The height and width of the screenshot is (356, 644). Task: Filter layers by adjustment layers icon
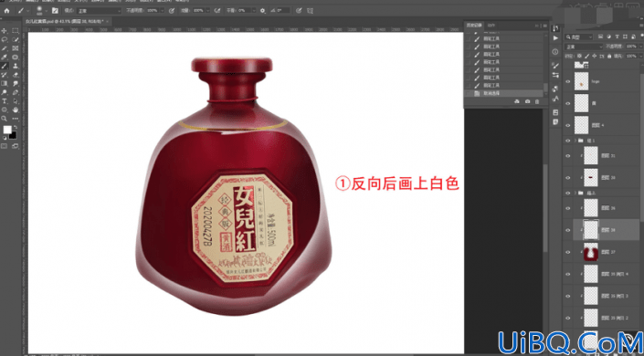tap(609, 37)
